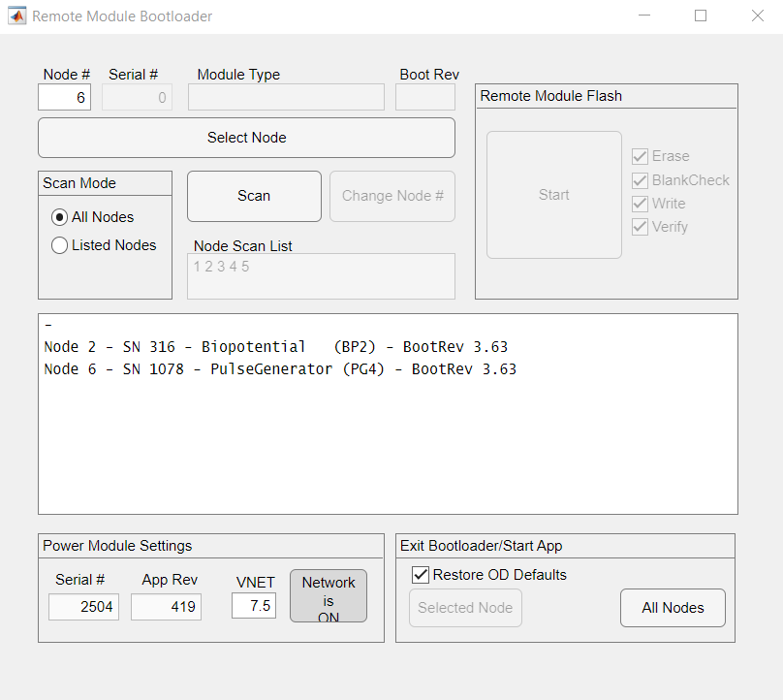Close the Remote Module Bootloader window

(758, 16)
